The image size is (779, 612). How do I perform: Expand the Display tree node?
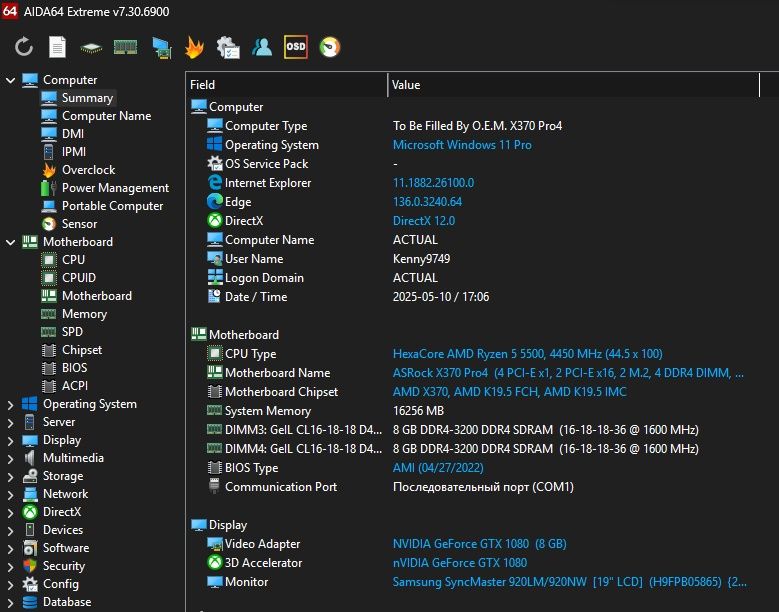10,441
